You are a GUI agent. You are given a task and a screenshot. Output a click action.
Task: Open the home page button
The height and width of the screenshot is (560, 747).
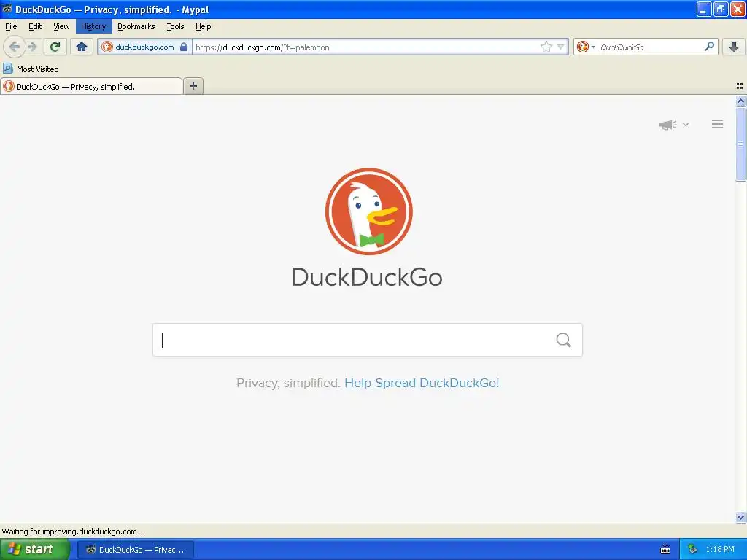[82, 47]
